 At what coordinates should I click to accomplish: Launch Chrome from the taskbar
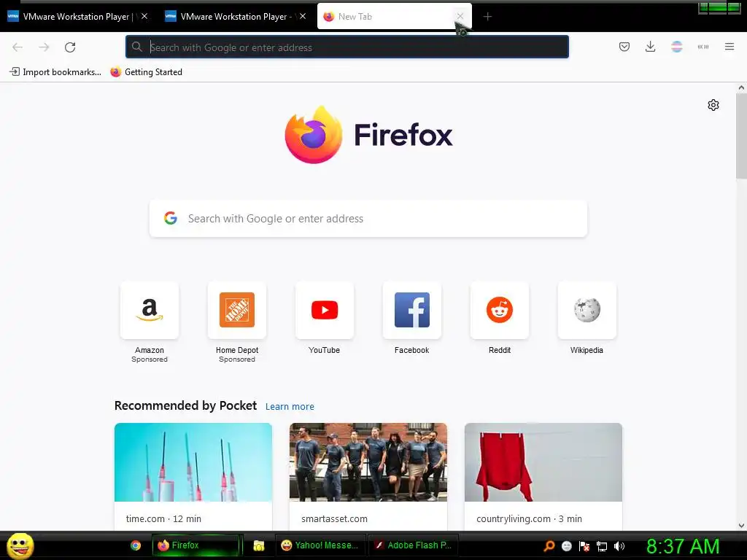pyautogui.click(x=136, y=545)
